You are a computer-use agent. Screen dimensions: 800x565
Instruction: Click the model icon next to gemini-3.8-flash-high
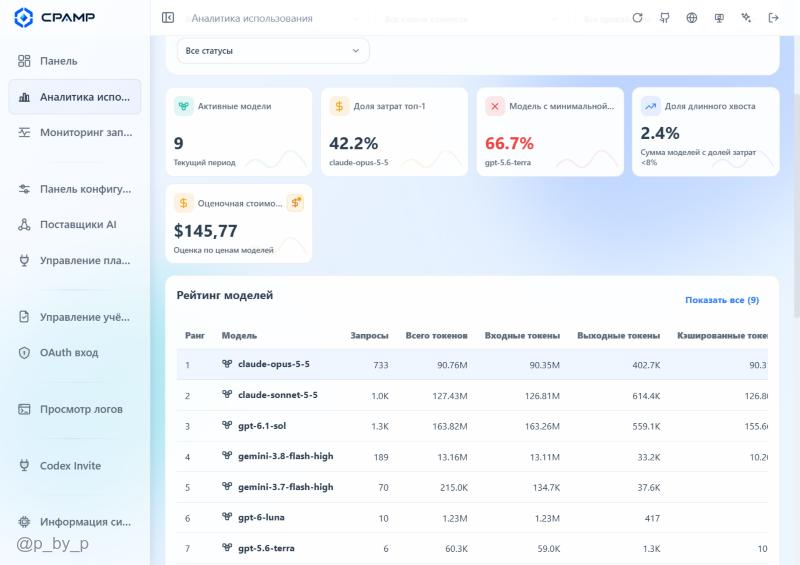(227, 455)
